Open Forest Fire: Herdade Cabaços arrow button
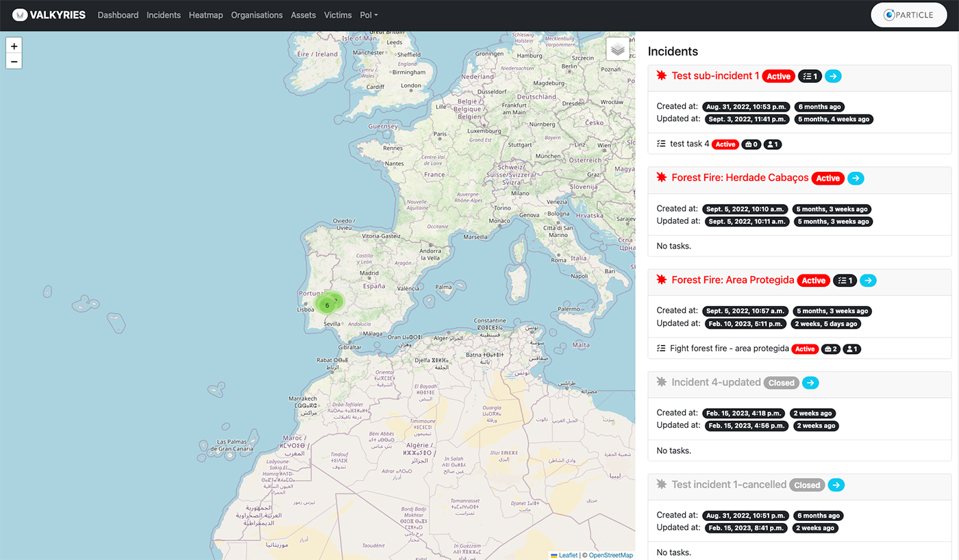 pyautogui.click(x=856, y=178)
